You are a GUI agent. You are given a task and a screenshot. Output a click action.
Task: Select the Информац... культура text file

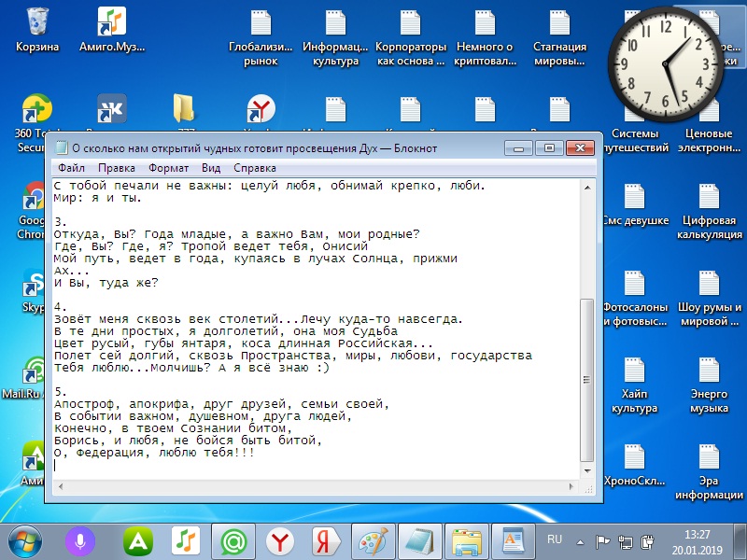pyautogui.click(x=335, y=38)
